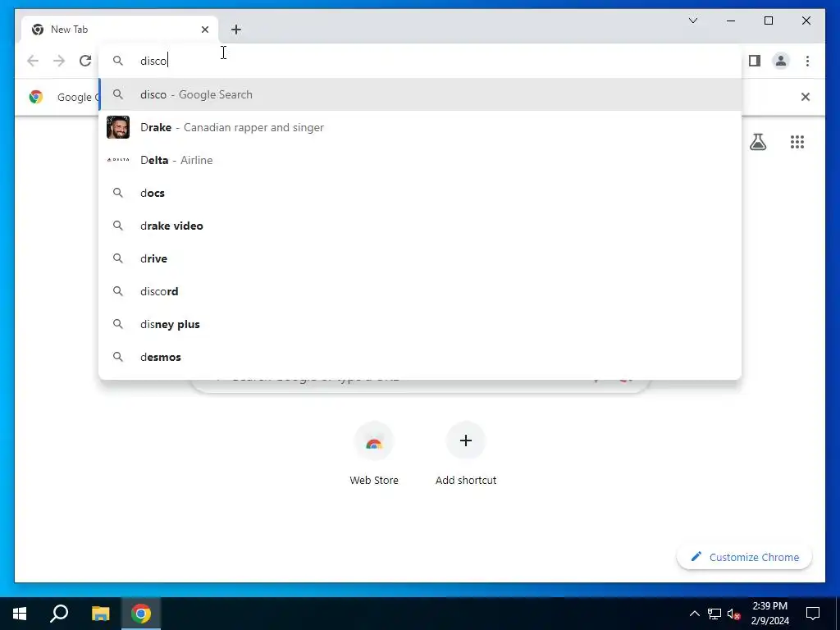Screen dimensions: 840x630
Task: Pick the 'drake video' suggestion
Action: [421, 226]
